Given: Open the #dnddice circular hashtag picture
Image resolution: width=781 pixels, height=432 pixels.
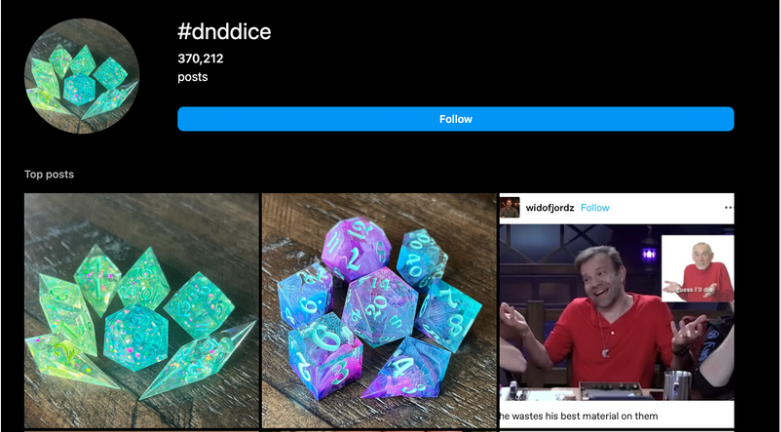Looking at the screenshot, I should [82, 76].
